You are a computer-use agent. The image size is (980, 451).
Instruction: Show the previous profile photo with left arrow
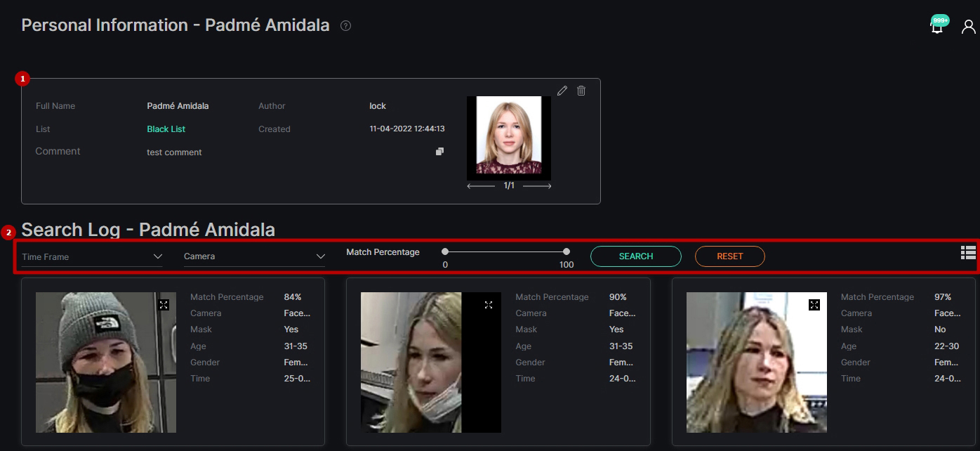[x=481, y=186]
